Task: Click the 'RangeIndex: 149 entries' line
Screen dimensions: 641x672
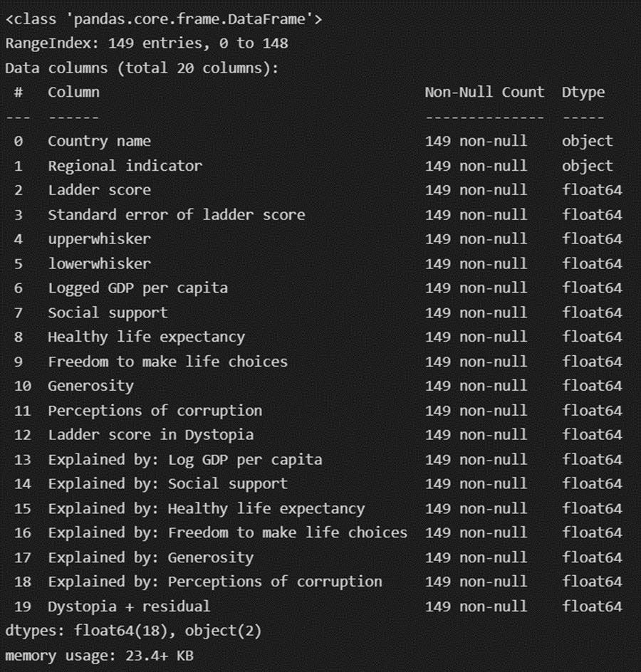Action: pos(147,43)
